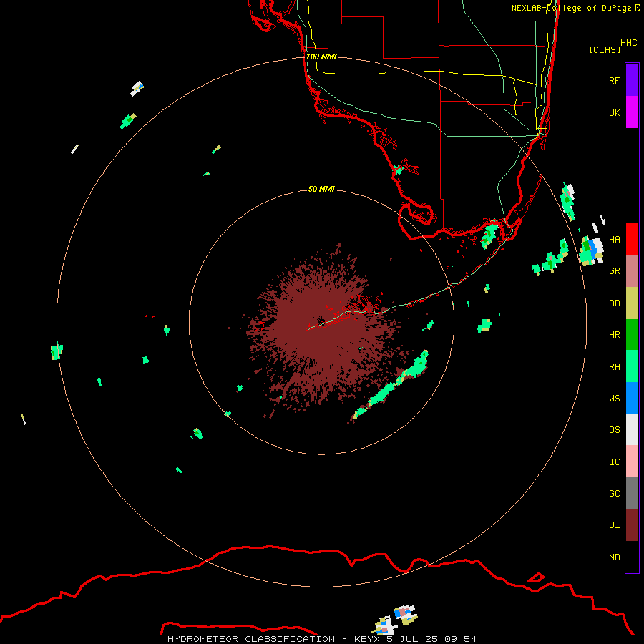Pick the HR dark green legend swatch
The height and width of the screenshot is (644, 644).
[632, 335]
